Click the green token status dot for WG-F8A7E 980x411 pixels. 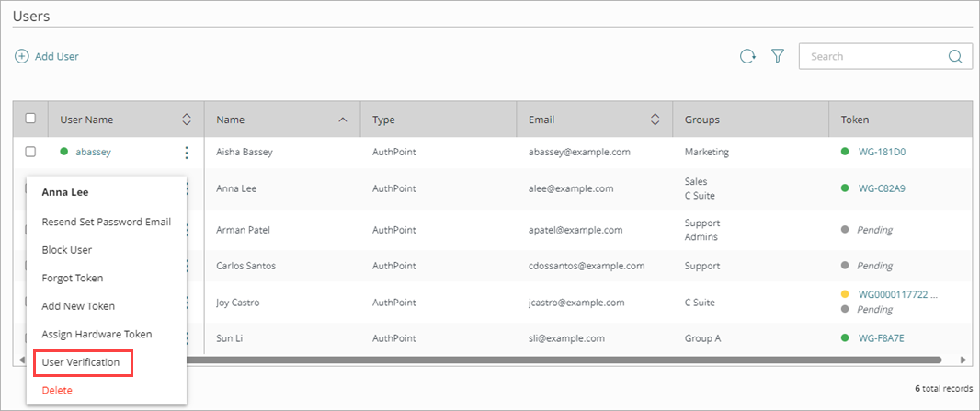[x=845, y=338]
